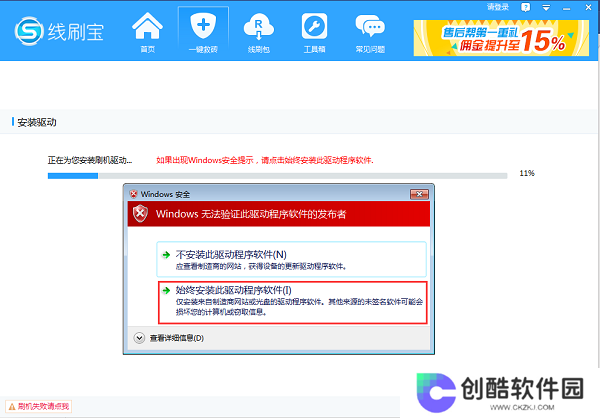Image resolution: width=600 pixels, height=418 pixels.
Task: Select the 一键救砖 shield icon
Action: pyautogui.click(x=203, y=26)
